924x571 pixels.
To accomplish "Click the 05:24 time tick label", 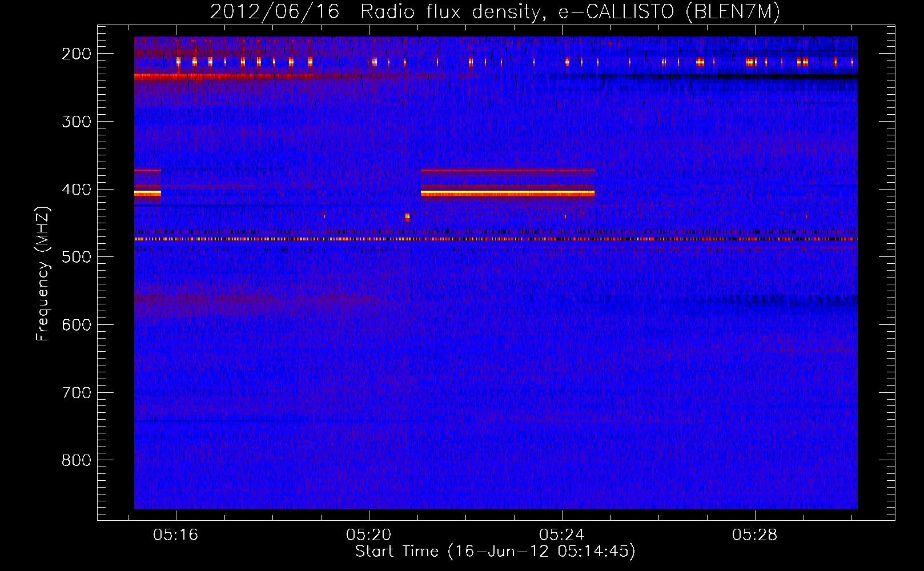I will point(562,534).
